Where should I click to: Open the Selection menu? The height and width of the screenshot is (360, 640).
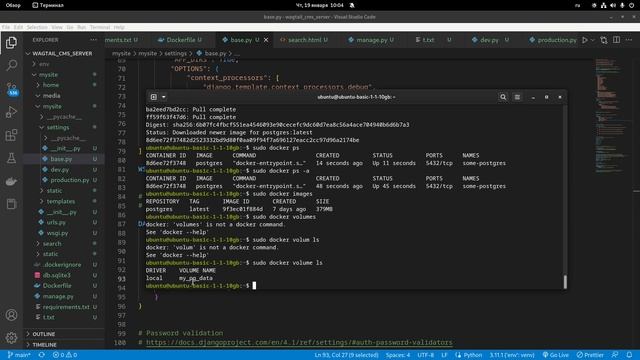coord(37,27)
